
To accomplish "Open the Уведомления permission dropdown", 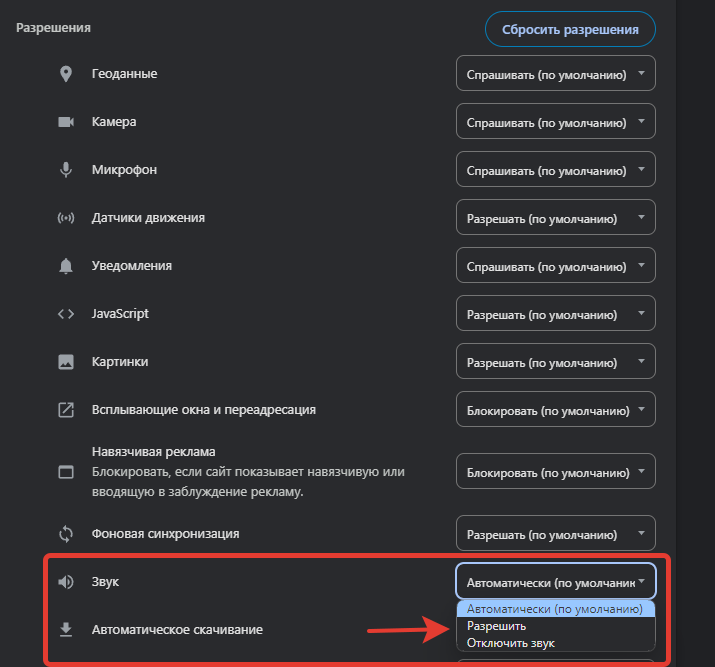I will coord(555,266).
